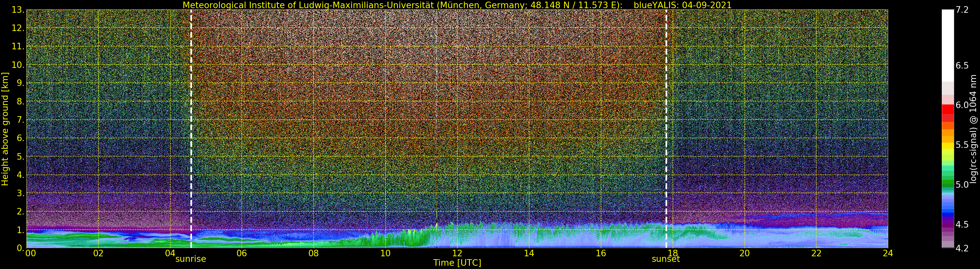The height and width of the screenshot is (269, 980).
Task: Click the '8.' height tick label
Action: [20, 102]
